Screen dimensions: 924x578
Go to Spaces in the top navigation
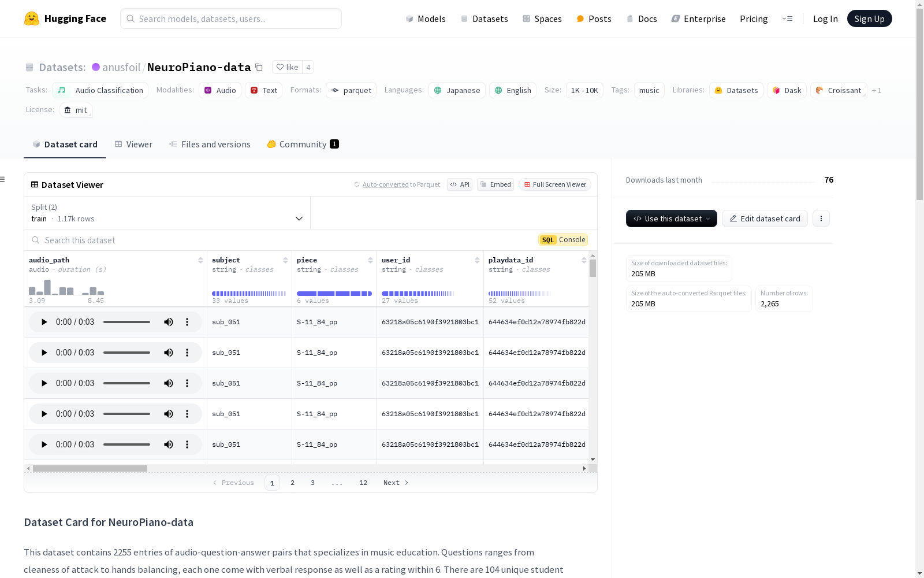tap(542, 19)
